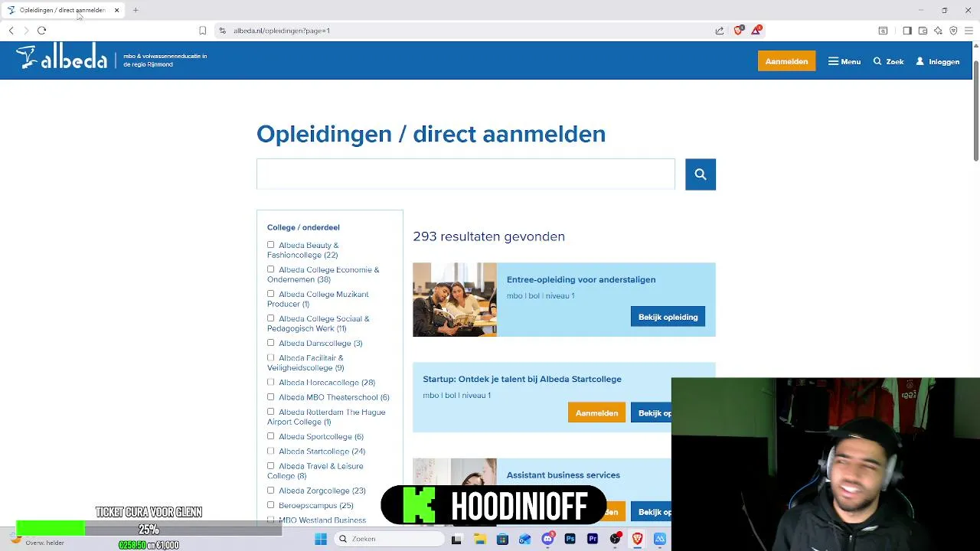Close the Opleidingen browser tab
The width and height of the screenshot is (980, 551).
coord(116,10)
